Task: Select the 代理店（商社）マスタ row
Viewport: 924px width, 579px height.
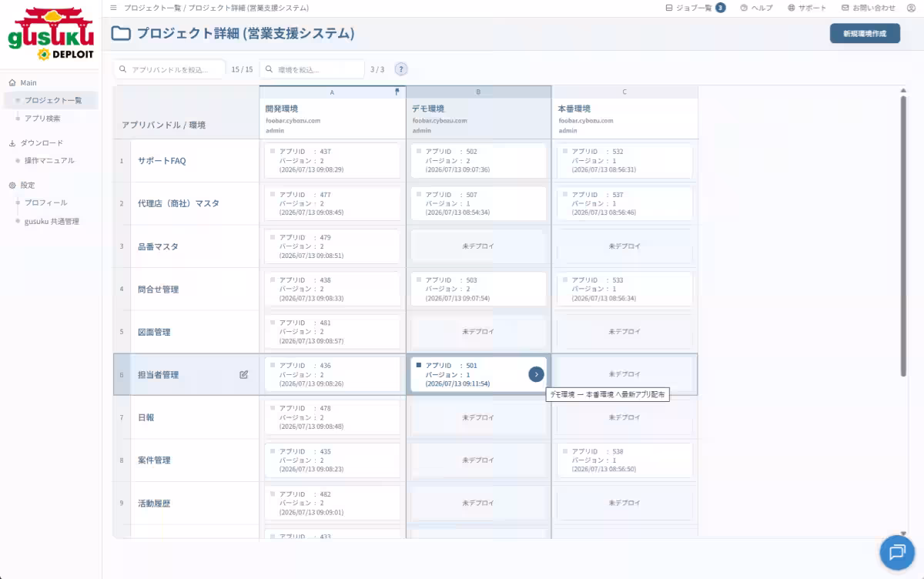Action: [186, 203]
